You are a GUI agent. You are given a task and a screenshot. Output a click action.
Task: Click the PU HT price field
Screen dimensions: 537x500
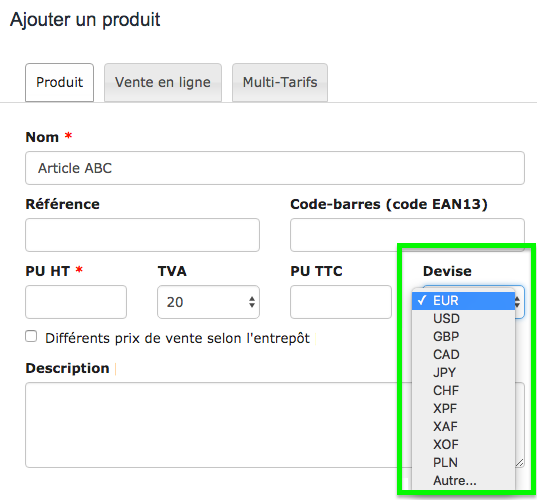tap(76, 302)
